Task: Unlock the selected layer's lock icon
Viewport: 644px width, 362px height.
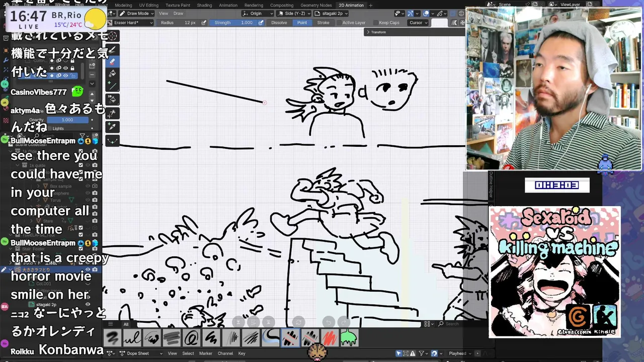Action: (72, 75)
